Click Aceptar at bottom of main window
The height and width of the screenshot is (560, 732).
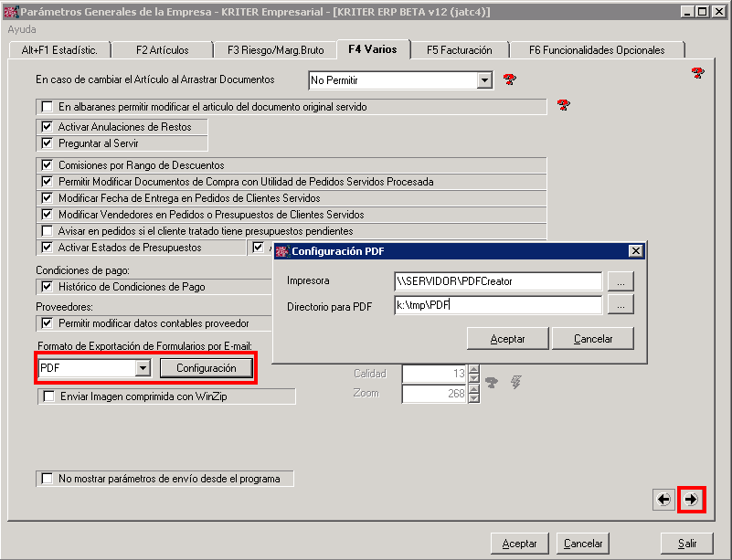(x=520, y=544)
